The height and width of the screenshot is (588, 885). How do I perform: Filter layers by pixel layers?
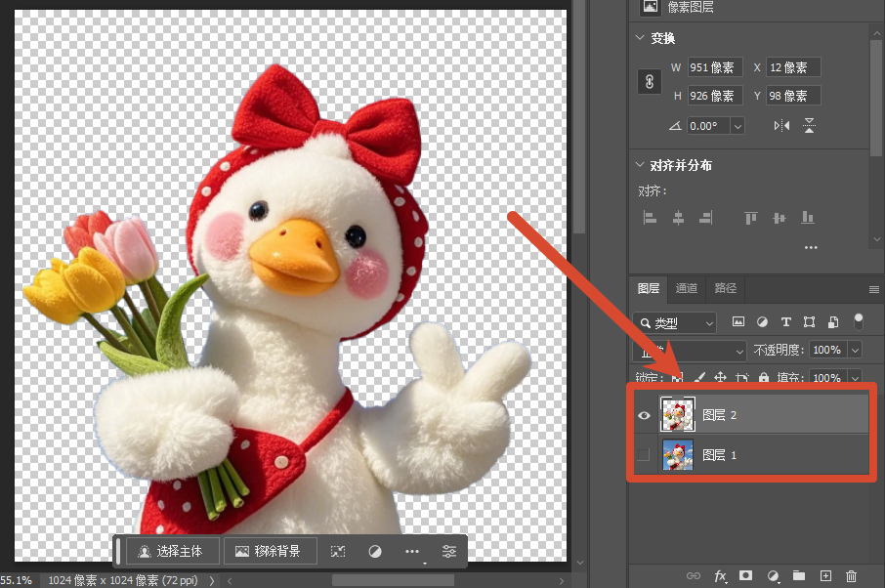tap(738, 321)
